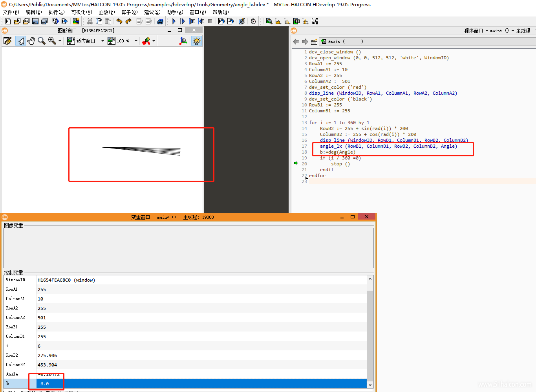Redo the edit via the toolbar arrow
Screen dimensions: 536x392
pyautogui.click(x=128, y=21)
